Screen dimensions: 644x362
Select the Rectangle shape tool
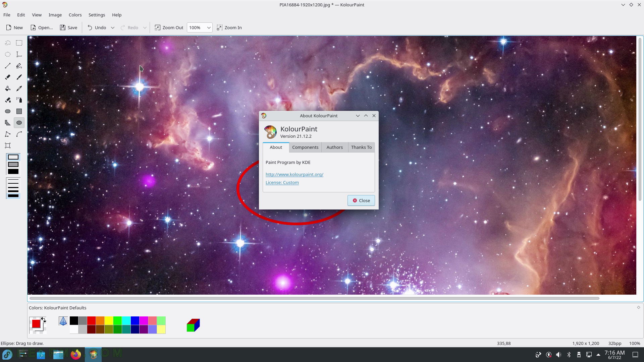click(x=19, y=111)
